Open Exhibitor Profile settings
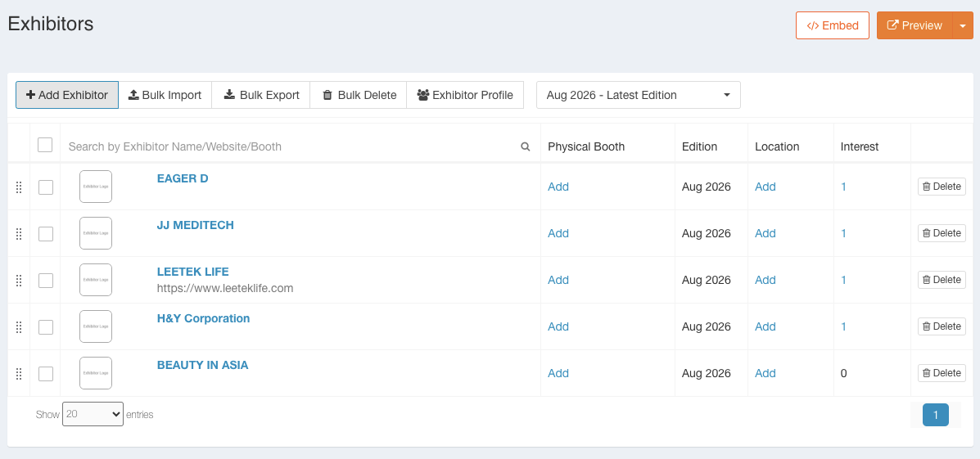The image size is (980, 459). coord(465,95)
